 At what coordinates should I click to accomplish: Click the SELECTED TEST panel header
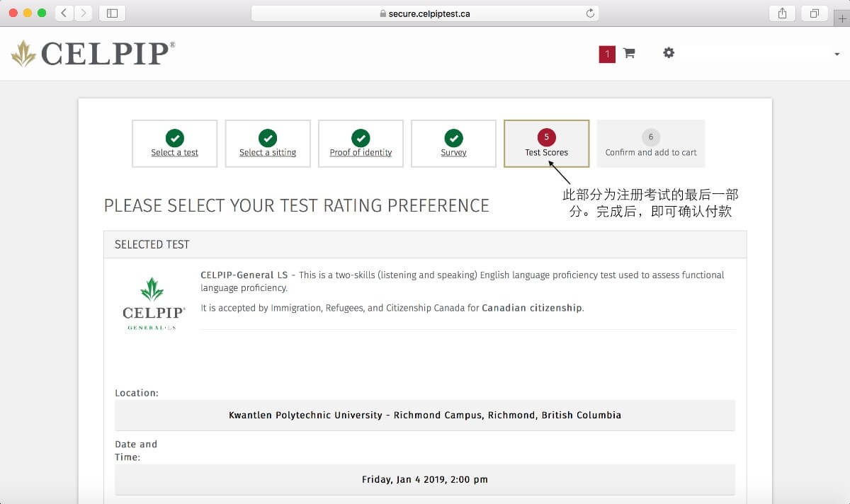425,244
